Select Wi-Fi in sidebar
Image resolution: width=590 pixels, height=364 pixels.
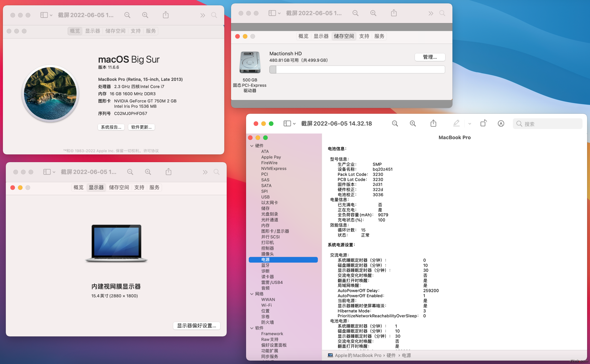tap(266, 305)
